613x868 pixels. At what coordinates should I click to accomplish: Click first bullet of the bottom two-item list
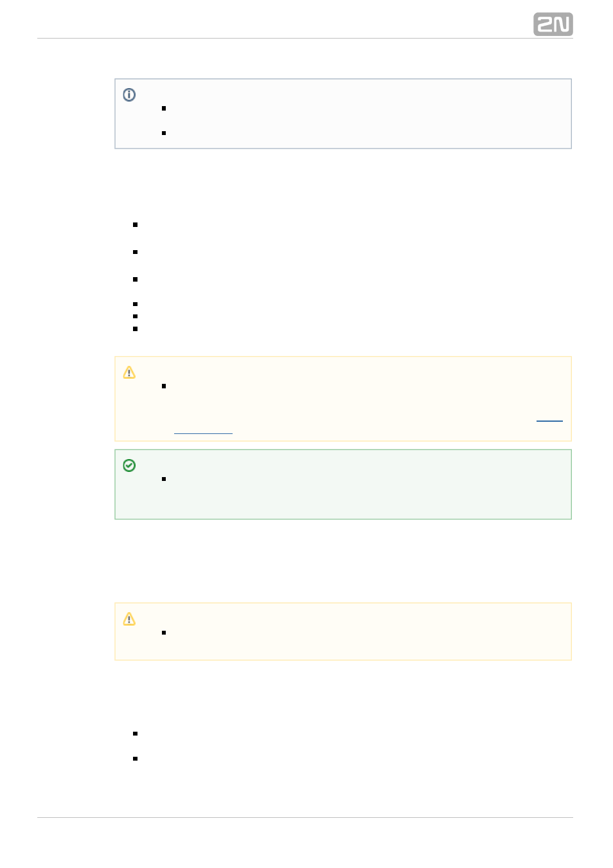pos(135,733)
